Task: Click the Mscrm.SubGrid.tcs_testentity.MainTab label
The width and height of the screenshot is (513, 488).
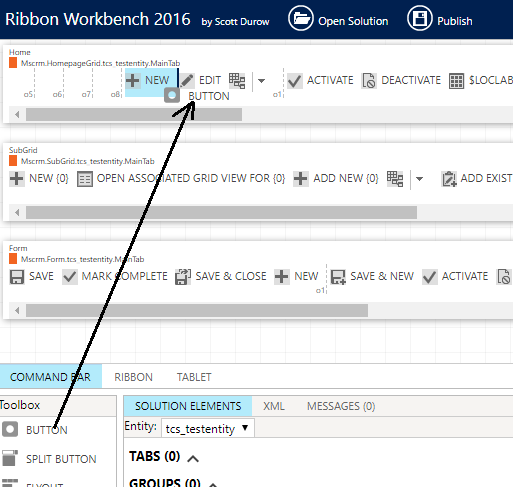Action: click(88, 161)
